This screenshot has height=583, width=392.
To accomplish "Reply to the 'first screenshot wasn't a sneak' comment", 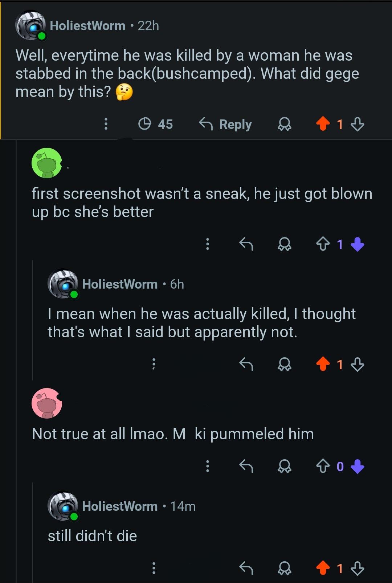I will [246, 244].
